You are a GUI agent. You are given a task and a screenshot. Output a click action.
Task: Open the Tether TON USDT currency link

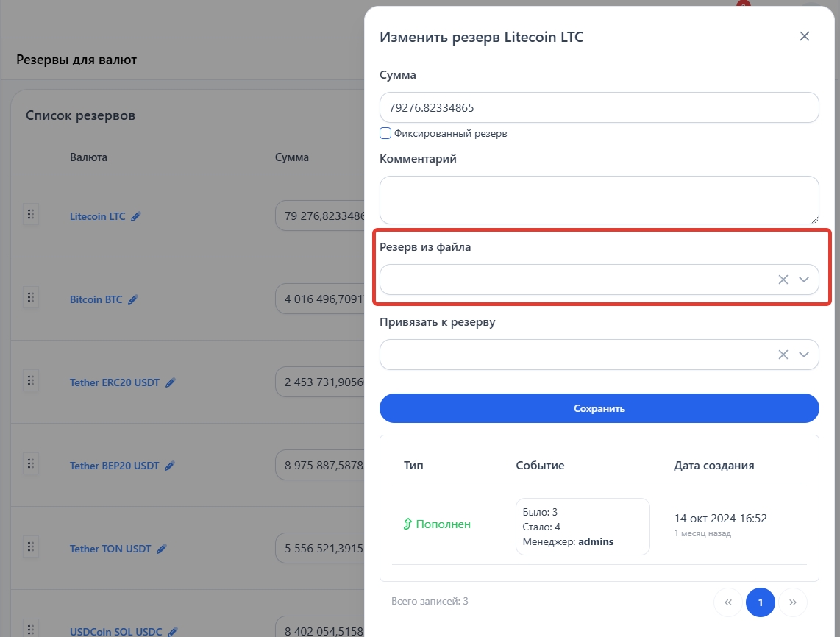[x=110, y=549]
